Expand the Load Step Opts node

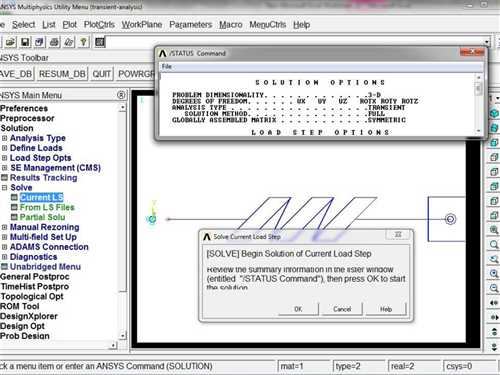(4, 158)
